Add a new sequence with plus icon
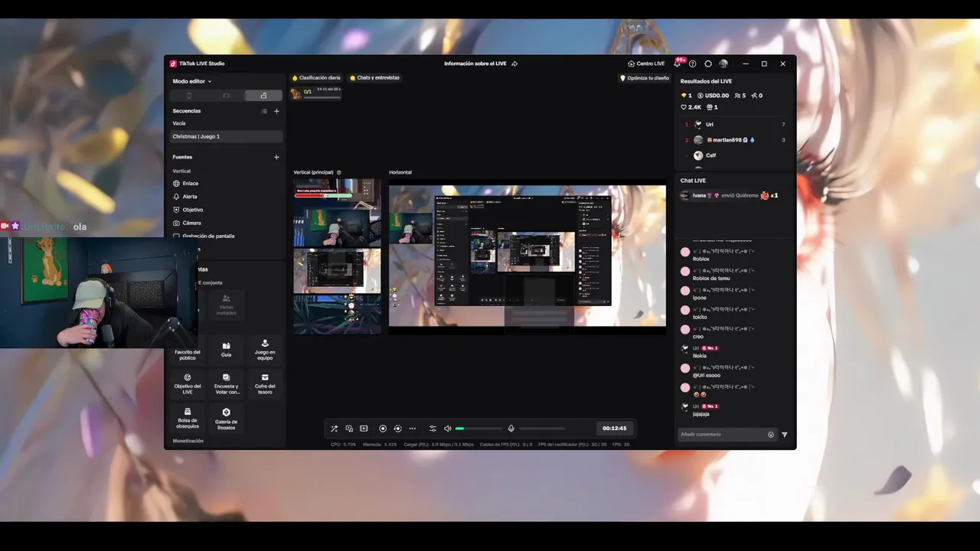Image resolution: width=980 pixels, height=551 pixels. (x=276, y=111)
